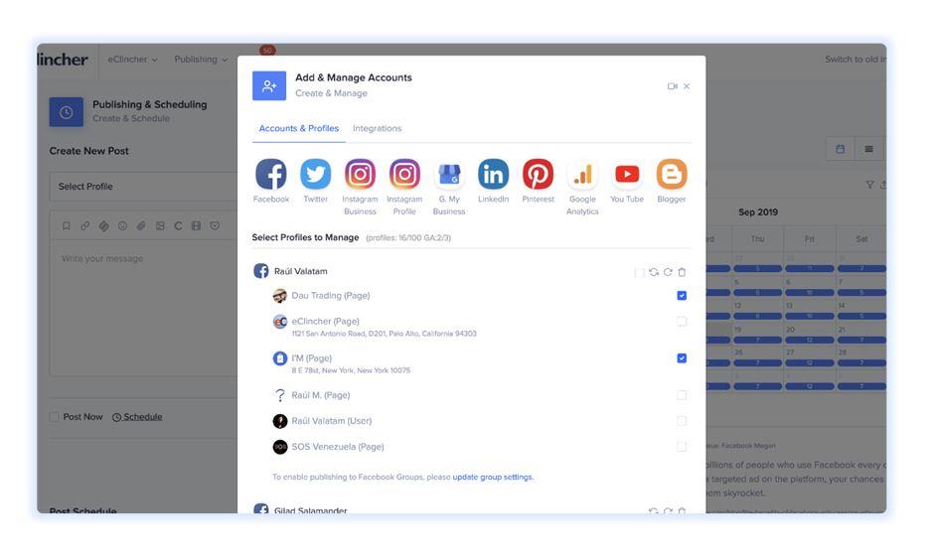Click the image icon in post editor toolbar
The image size is (934, 560).
click(160, 225)
